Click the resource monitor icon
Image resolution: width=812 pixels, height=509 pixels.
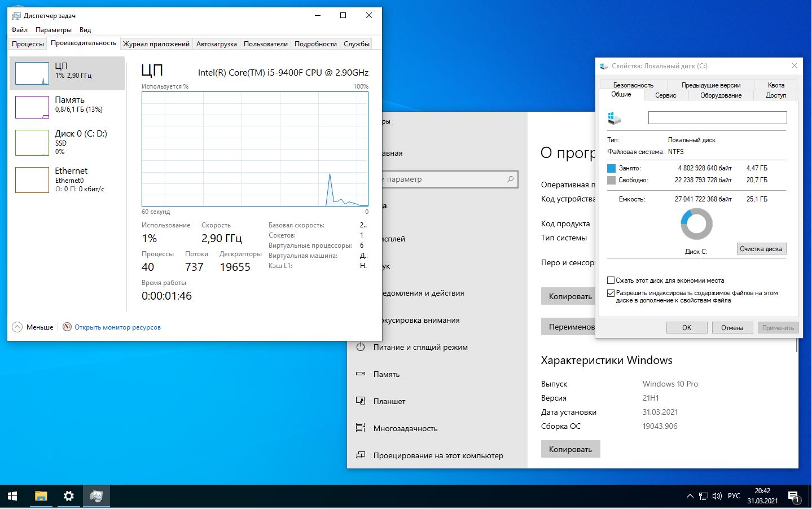pyautogui.click(x=67, y=327)
